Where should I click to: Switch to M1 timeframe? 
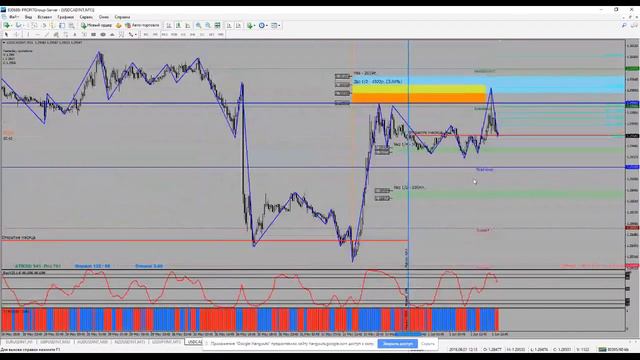145,35
